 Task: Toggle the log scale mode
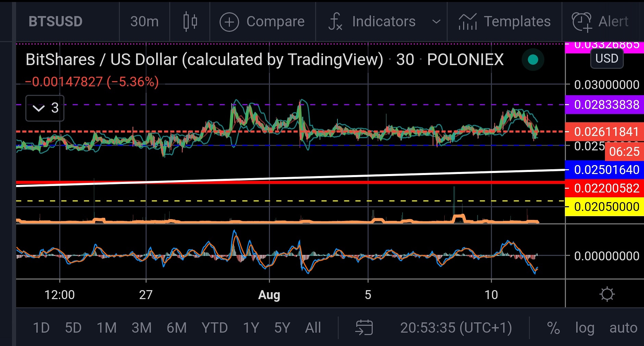coord(584,328)
